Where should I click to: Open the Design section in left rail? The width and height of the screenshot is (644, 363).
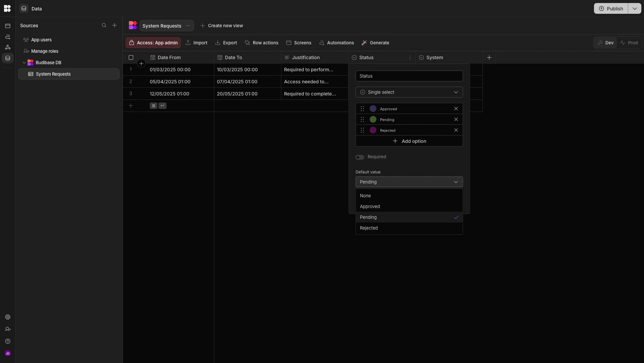click(8, 26)
